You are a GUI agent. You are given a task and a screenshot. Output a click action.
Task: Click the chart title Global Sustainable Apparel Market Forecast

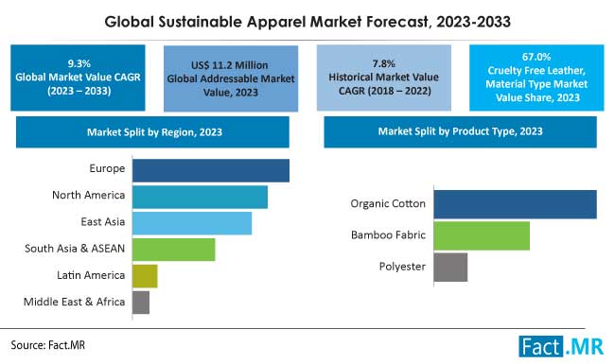pyautogui.click(x=307, y=22)
